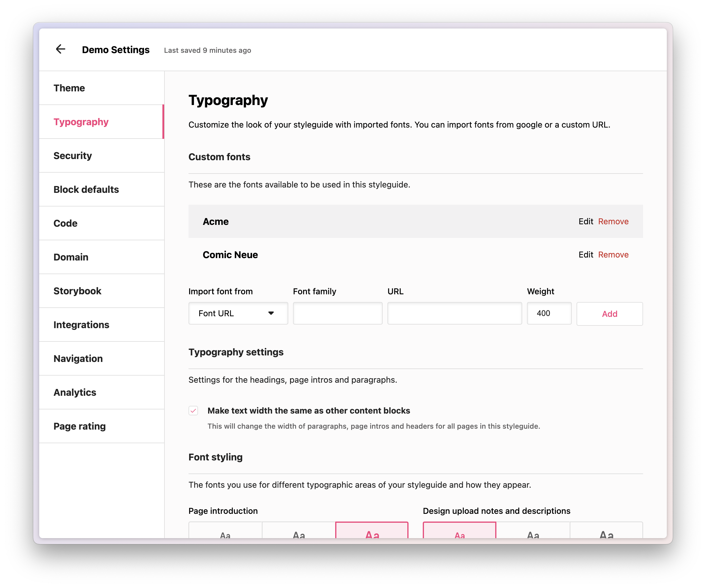Open the Storybook settings section
Viewport: 706px width, 588px height.
pos(102,291)
